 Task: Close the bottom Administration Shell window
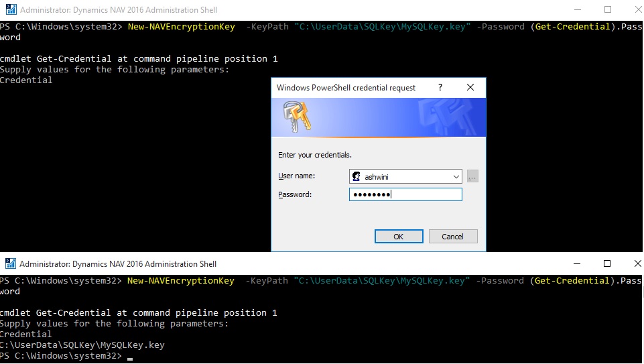[637, 263]
